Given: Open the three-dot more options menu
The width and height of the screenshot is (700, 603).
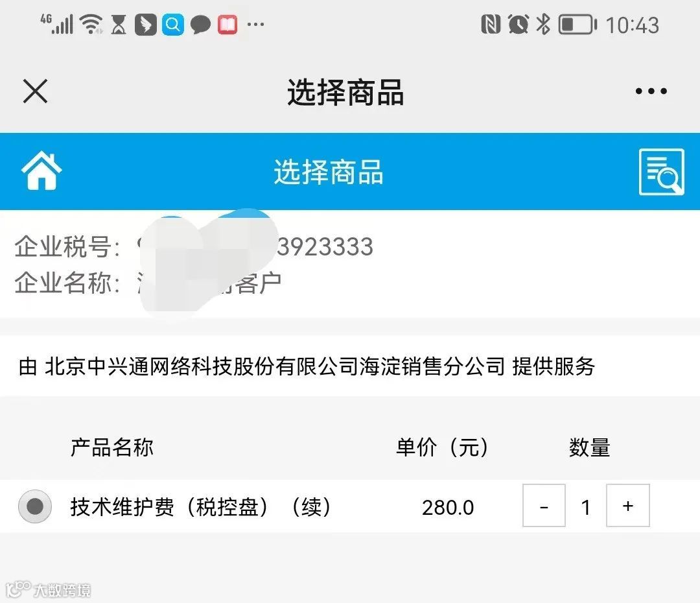Looking at the screenshot, I should [651, 91].
